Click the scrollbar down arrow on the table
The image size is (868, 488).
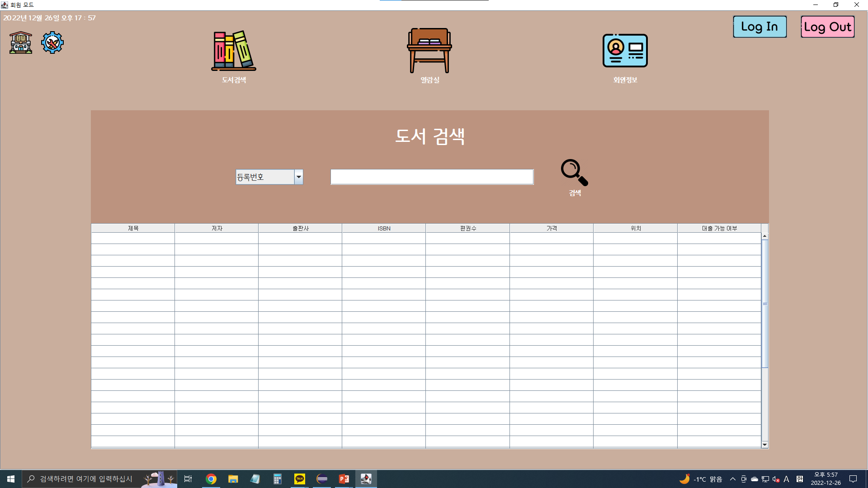pyautogui.click(x=764, y=444)
